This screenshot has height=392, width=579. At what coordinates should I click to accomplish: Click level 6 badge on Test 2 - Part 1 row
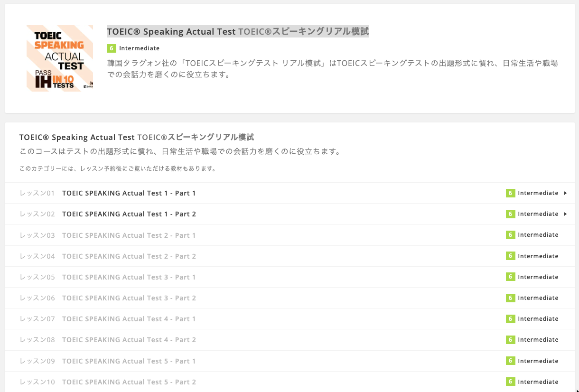click(x=510, y=235)
